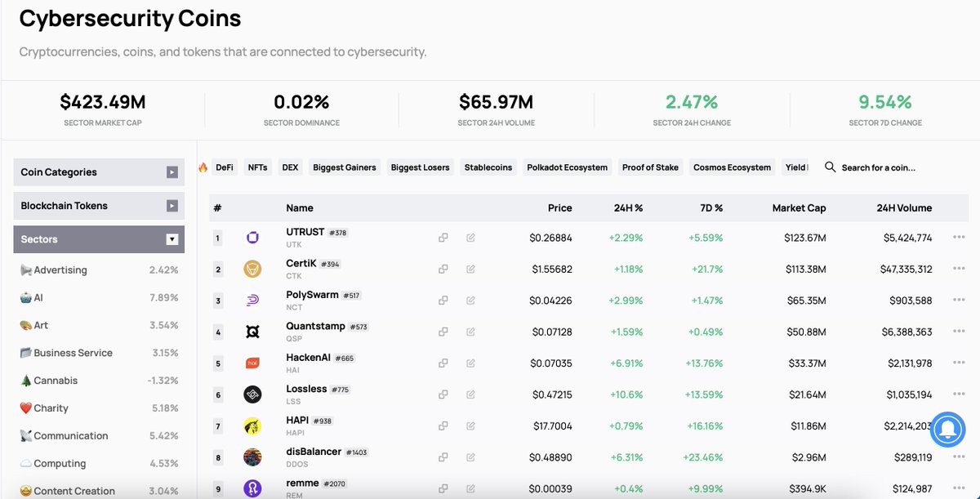Sort the table by Market Cap column
The width and height of the screenshot is (980, 499).
[799, 208]
